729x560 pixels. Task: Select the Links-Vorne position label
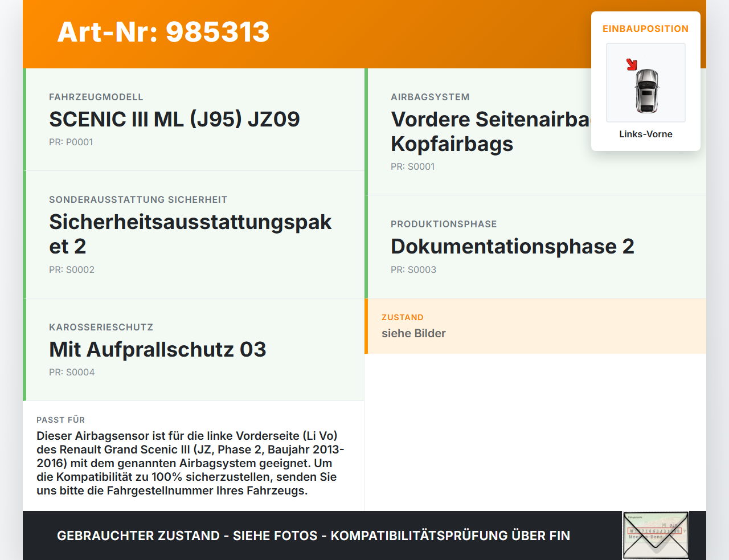point(645,134)
